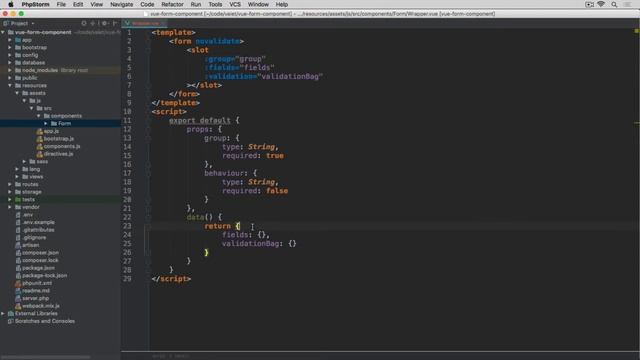Select the public folder
This screenshot has height=360, width=640.
(29, 78)
